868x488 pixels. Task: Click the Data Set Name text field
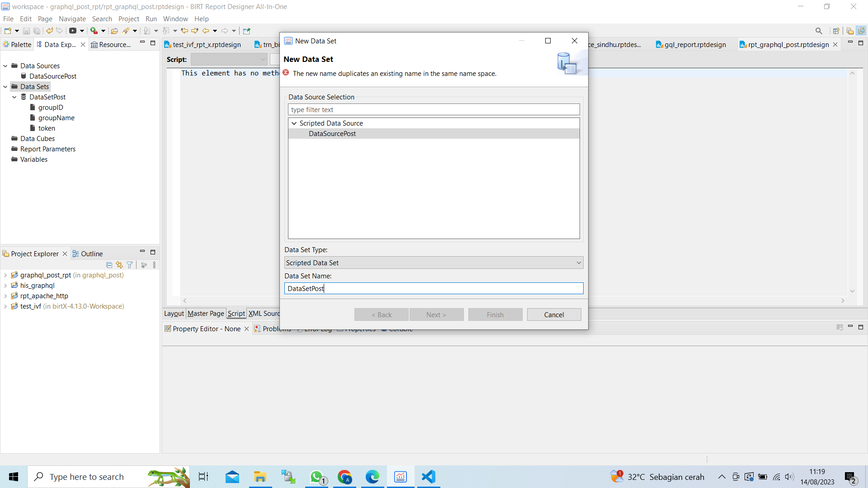pyautogui.click(x=434, y=288)
